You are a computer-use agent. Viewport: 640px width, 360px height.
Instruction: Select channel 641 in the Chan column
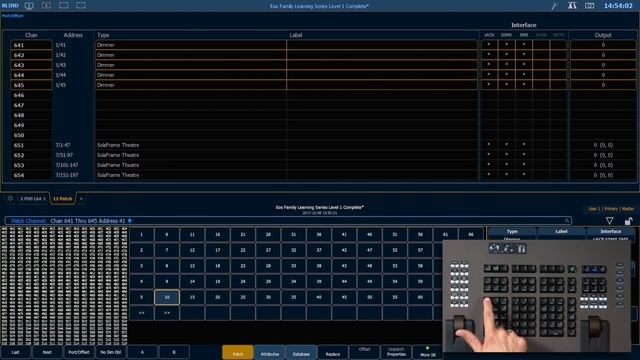(x=31, y=45)
